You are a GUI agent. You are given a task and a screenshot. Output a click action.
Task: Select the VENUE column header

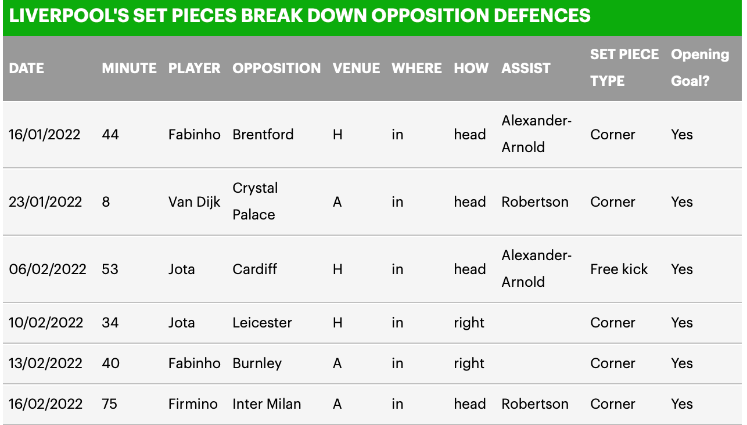point(356,68)
